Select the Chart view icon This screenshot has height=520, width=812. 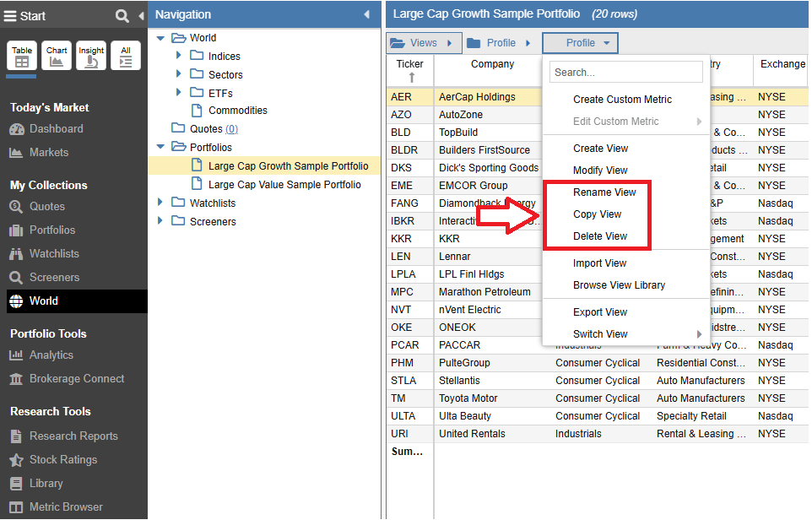point(57,56)
